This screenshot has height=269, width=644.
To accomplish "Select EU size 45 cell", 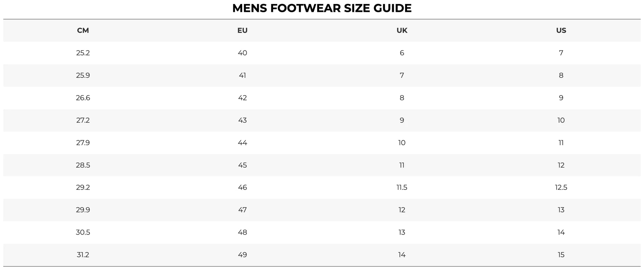I will pyautogui.click(x=242, y=165).
